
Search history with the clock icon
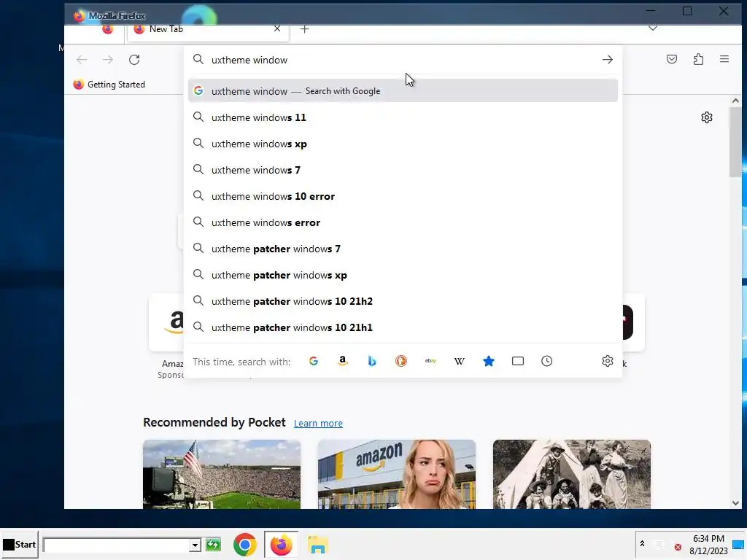point(547,361)
